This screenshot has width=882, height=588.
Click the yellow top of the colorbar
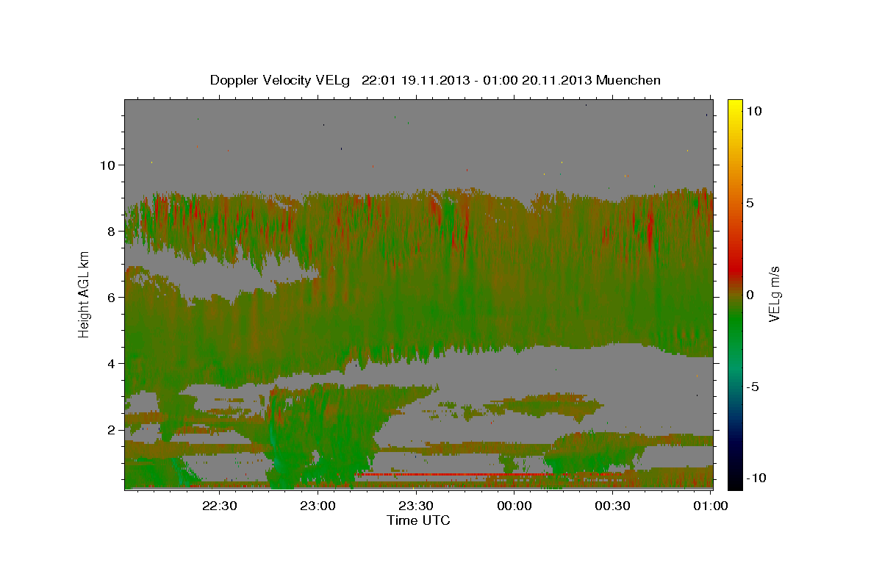[735, 107]
